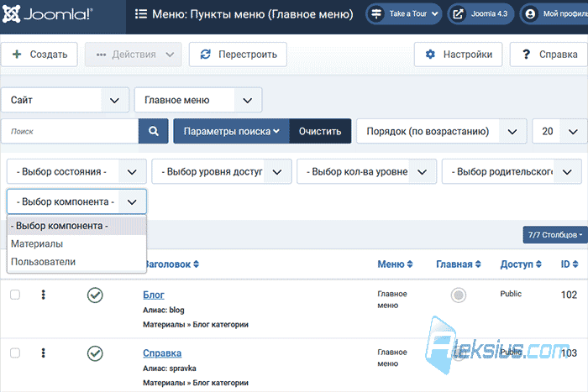Image resolution: width=588 pixels, height=392 pixels.
Task: Click the Блог row drag handle dots
Action: coord(43,295)
